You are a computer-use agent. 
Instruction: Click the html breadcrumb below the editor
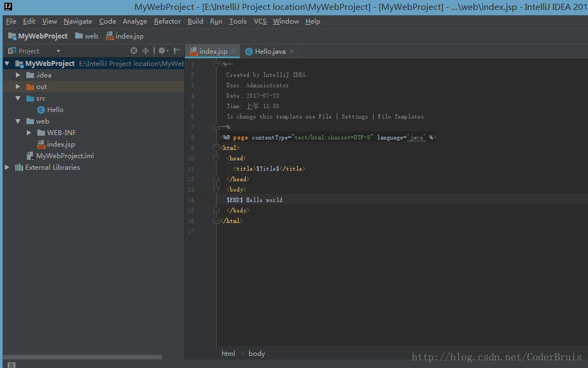(x=228, y=353)
